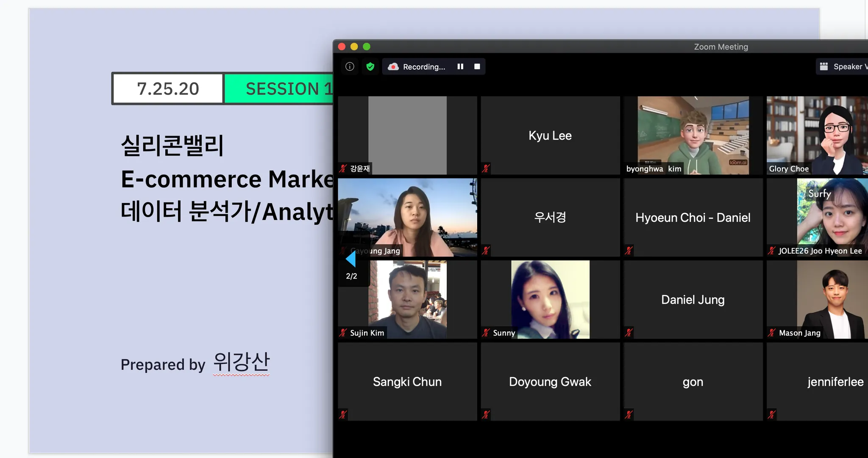Click the 7.25.20 date box on slide
Image resolution: width=868 pixels, height=458 pixels.
click(x=168, y=89)
